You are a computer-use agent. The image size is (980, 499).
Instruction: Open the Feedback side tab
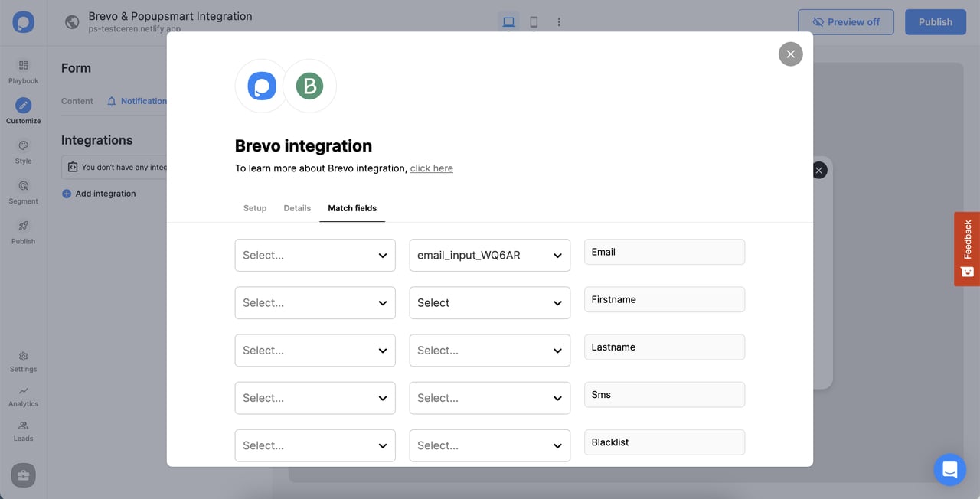coord(967,249)
